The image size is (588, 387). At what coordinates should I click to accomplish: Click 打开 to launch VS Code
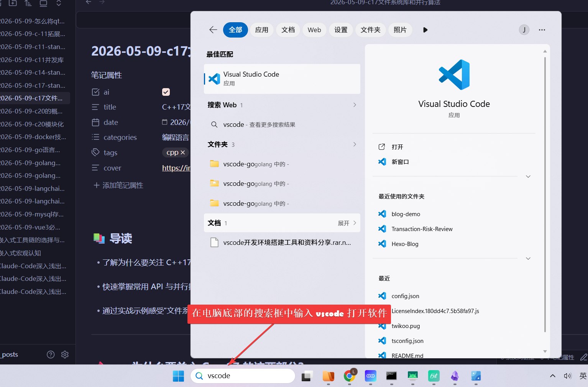coord(397,147)
